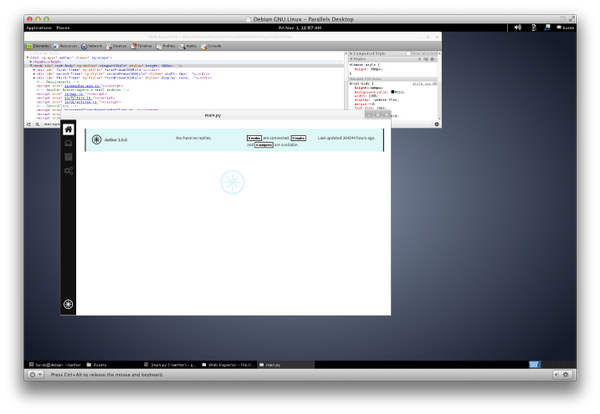Switch to Resources panel in Web Inspector

[65, 46]
